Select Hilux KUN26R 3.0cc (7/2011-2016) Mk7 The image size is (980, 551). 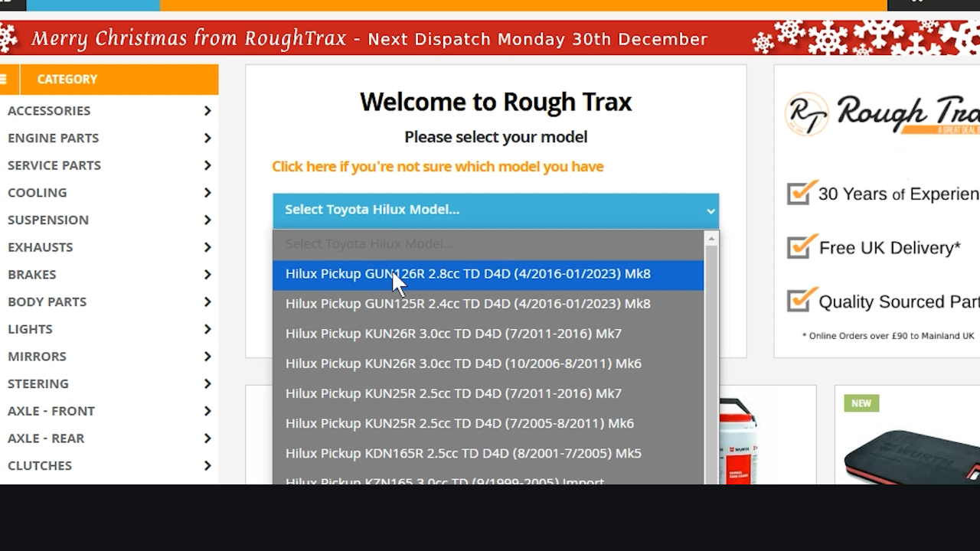(x=488, y=334)
